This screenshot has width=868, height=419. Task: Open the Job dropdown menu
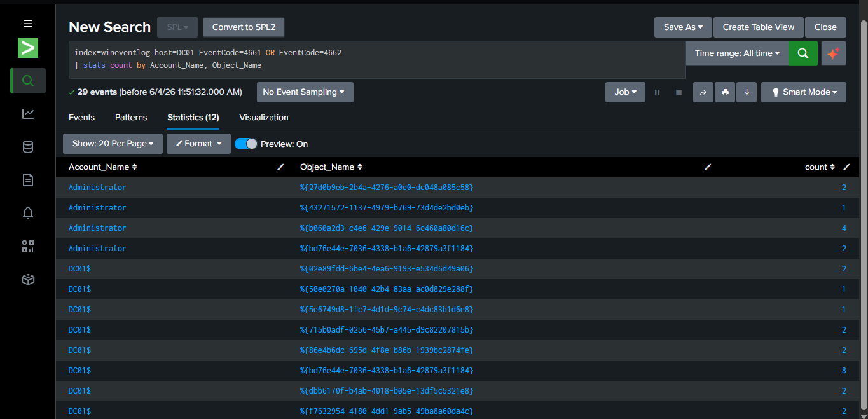coord(625,92)
